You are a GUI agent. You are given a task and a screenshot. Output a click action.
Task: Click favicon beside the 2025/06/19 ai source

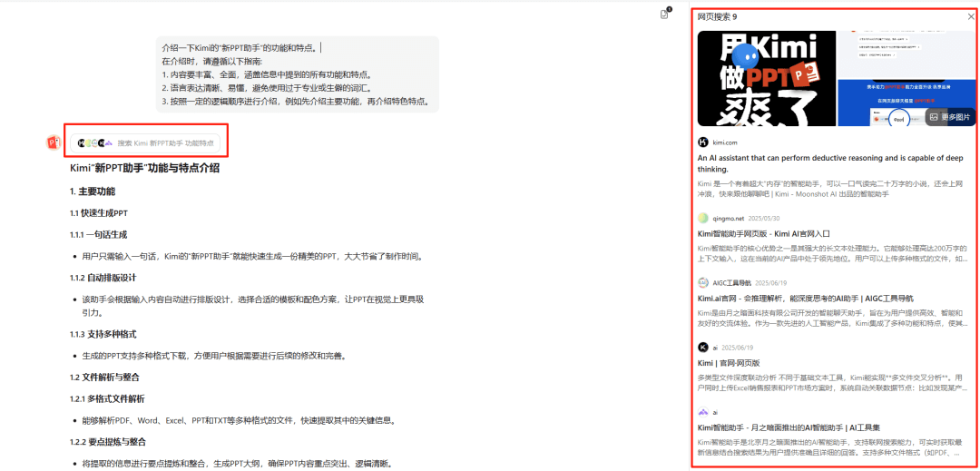[703, 348]
